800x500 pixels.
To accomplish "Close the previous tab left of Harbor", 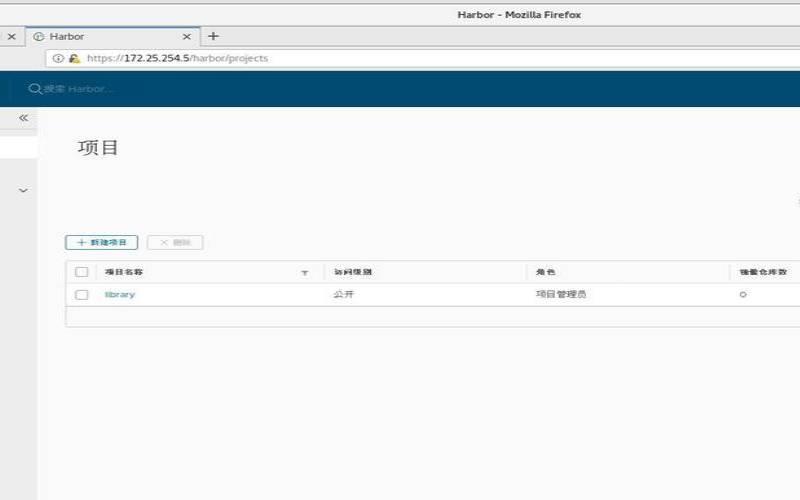I will (x=12, y=37).
